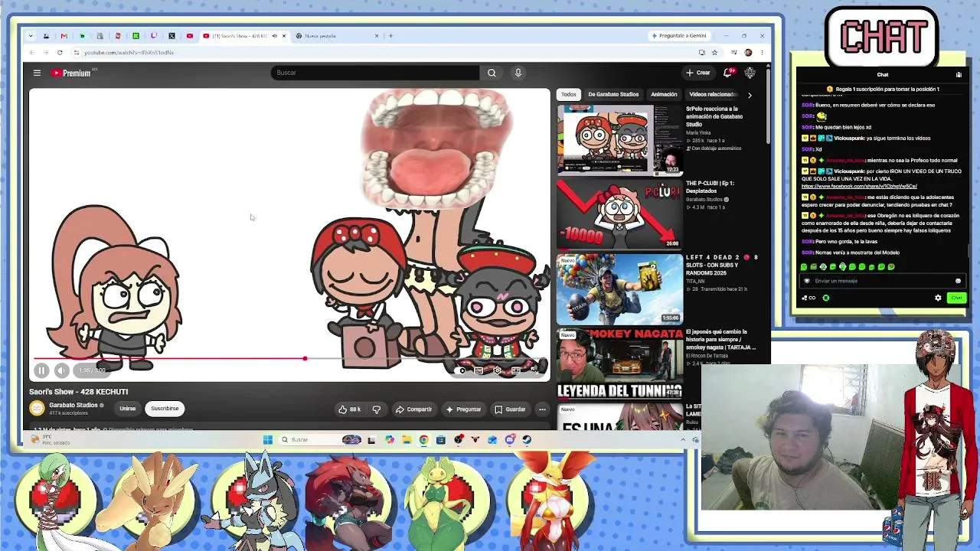Enter fullscreen in the video player
Viewport: 980px width, 551px height.
(x=534, y=370)
